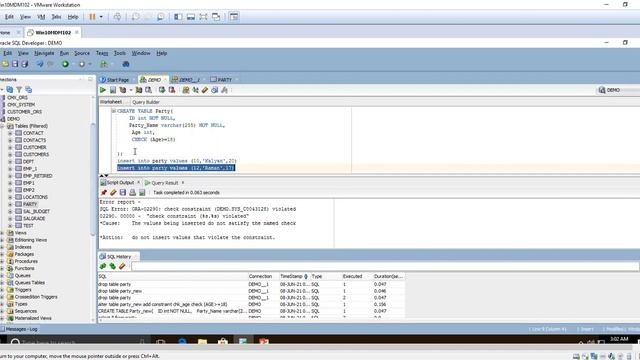The width and height of the screenshot is (640, 360).
Task: Click the Clear eraser icon in worksheet toolbar
Action: pyautogui.click(x=205, y=90)
